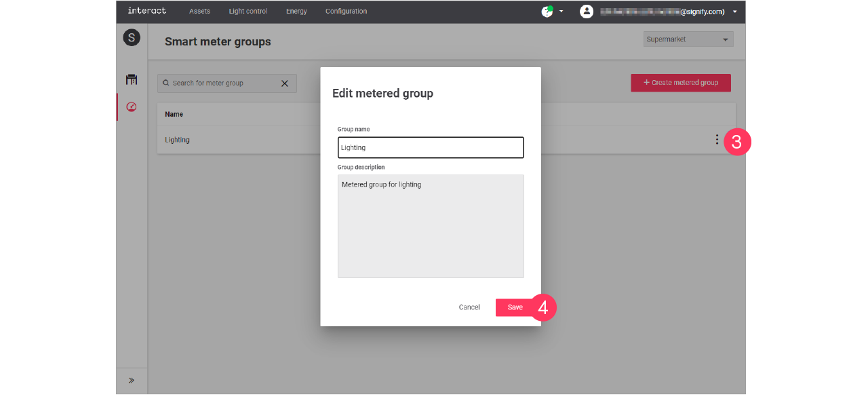Viewport: 868px width, 407px height.
Task: Save the edited metered group
Action: 515,307
